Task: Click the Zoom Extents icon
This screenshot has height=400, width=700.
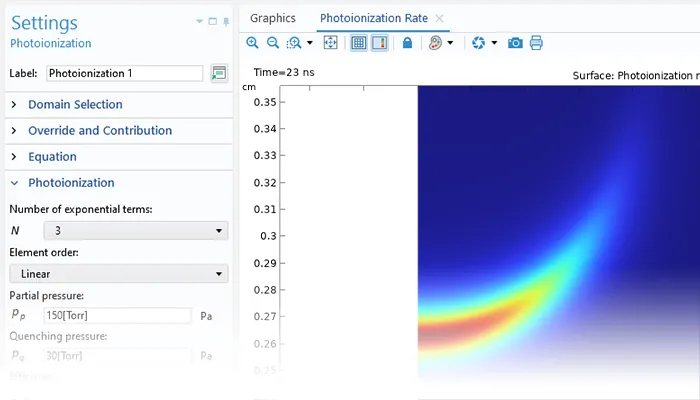Action: [331, 43]
